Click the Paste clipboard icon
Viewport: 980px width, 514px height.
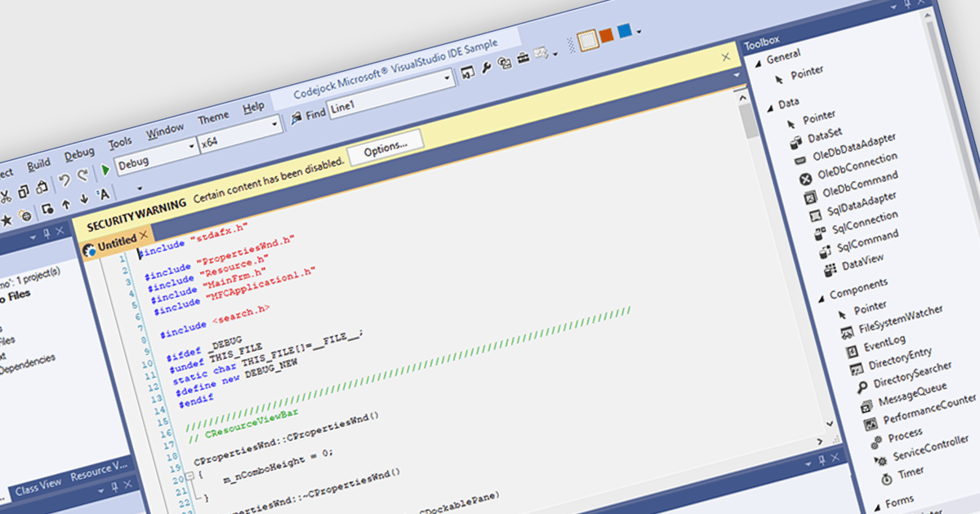click(42, 186)
